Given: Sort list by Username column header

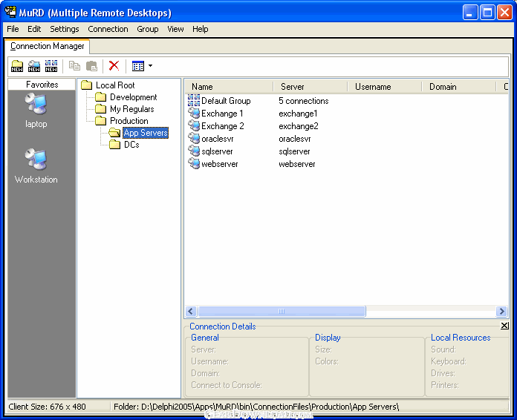Looking at the screenshot, I should (x=373, y=87).
